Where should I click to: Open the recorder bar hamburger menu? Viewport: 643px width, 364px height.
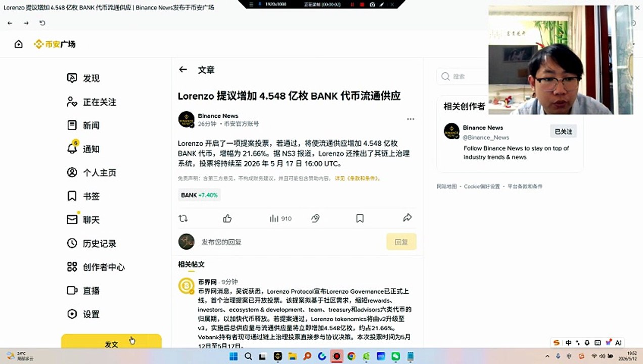point(251,4)
